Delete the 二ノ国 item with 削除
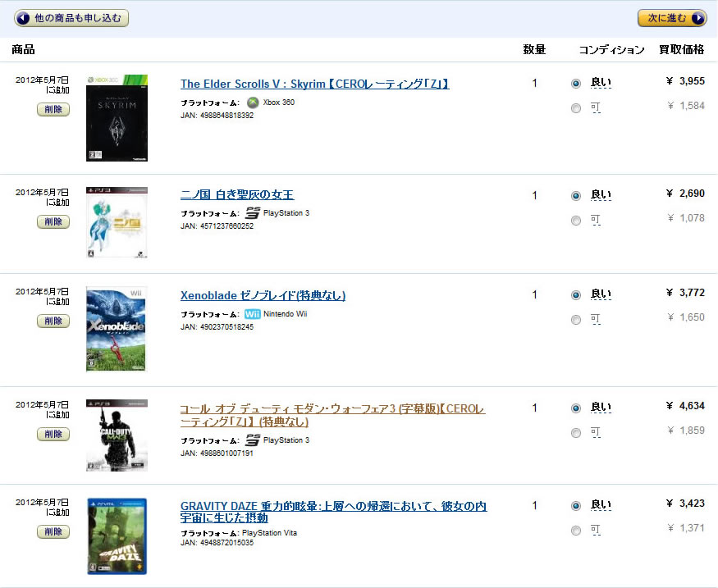This screenshot has width=718, height=588. [53, 222]
